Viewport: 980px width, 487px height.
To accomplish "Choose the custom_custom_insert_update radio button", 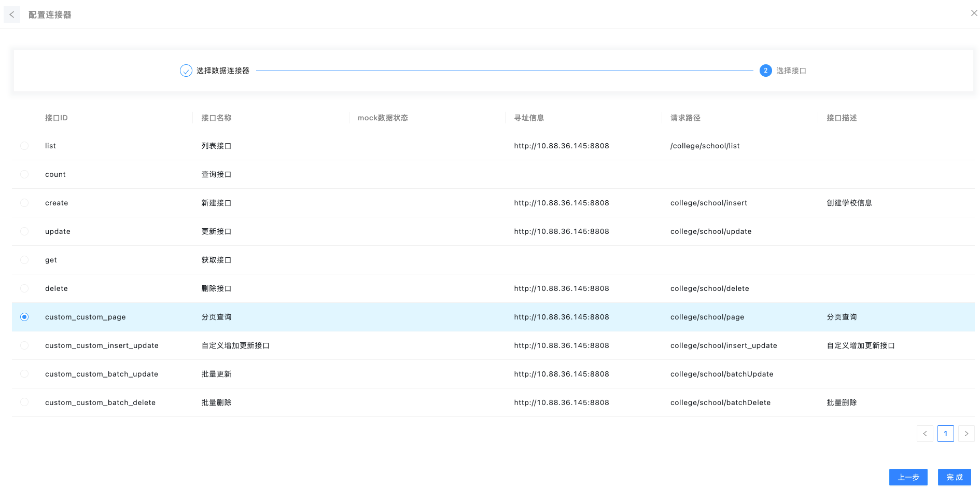I will click(24, 345).
